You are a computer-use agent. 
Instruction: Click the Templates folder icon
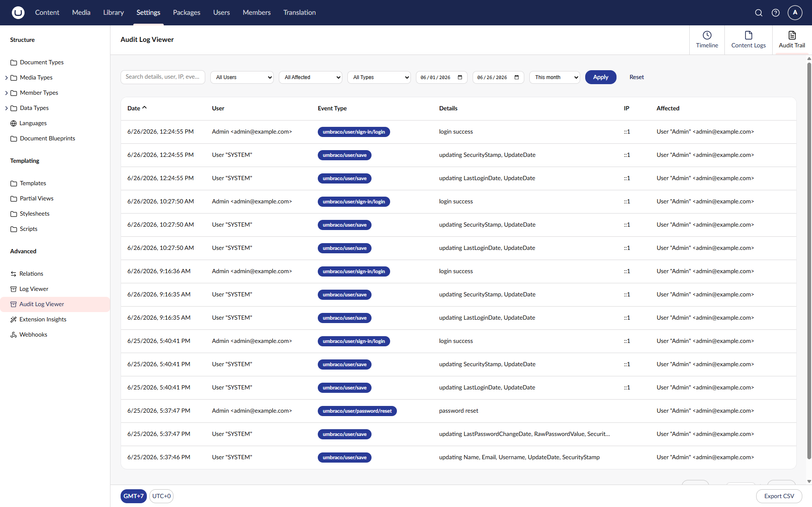[x=14, y=184]
